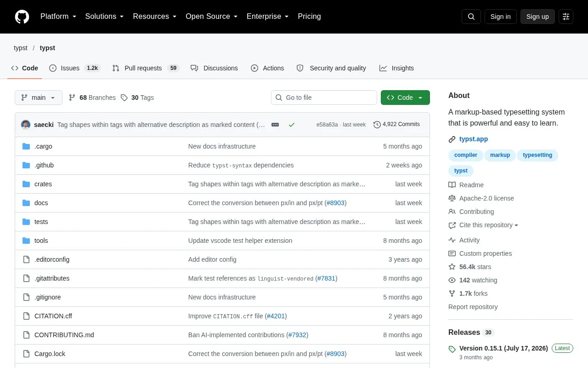Switch to the Issues tab
Screen dimensions: 588x368
click(x=75, y=68)
